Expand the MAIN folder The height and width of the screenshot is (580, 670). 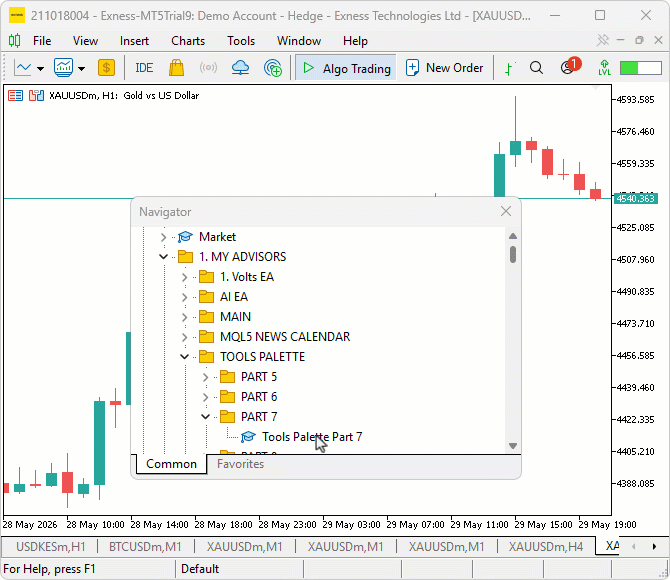coord(184,317)
